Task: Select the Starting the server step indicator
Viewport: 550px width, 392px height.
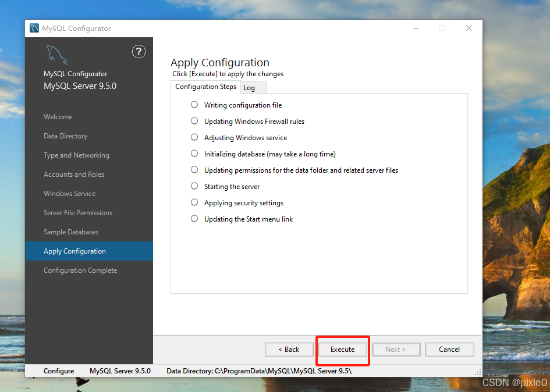Action: tap(194, 186)
